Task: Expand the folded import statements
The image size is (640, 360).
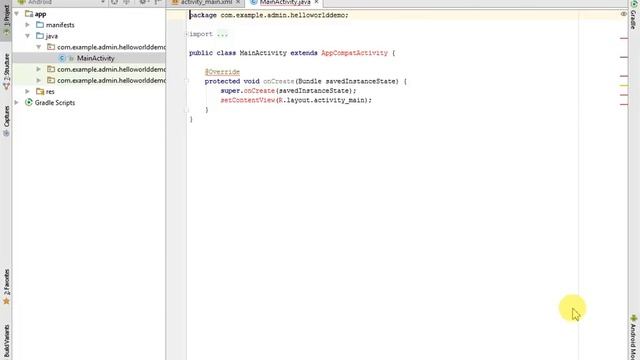Action: pos(187,34)
